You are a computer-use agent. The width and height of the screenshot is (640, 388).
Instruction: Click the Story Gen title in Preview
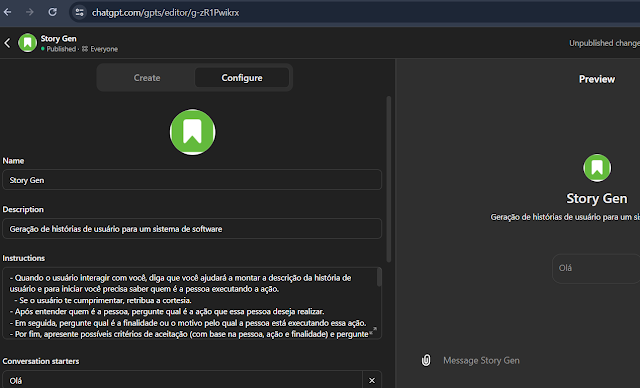pyautogui.click(x=597, y=198)
